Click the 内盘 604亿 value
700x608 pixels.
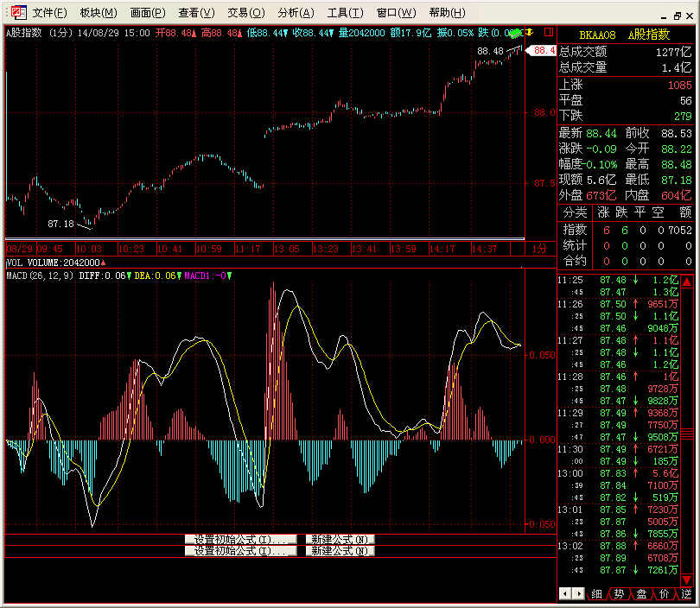[677, 195]
